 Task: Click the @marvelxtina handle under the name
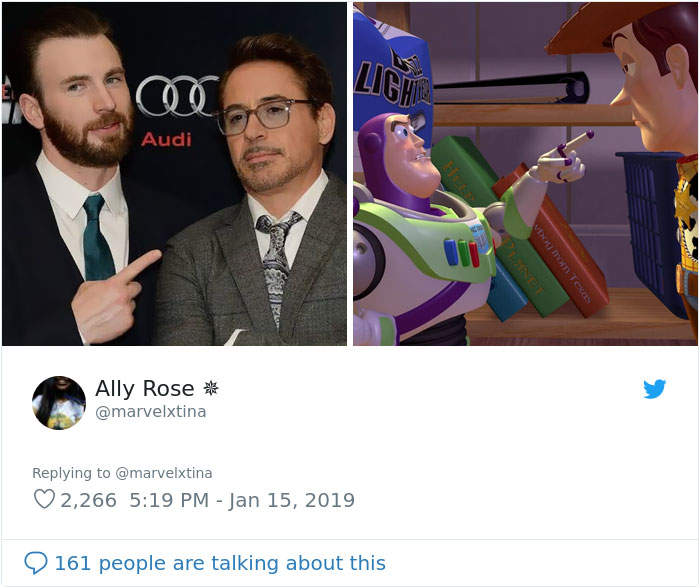coord(151,412)
